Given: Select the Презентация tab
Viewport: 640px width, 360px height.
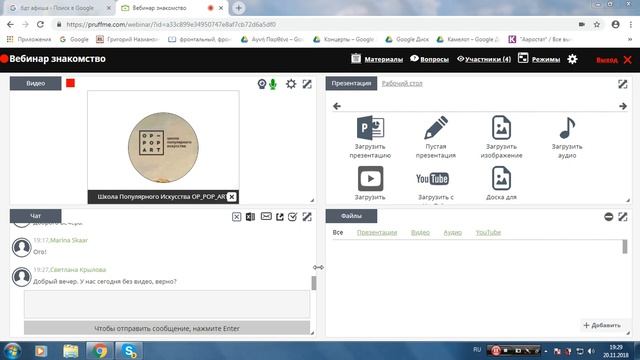Looking at the screenshot, I should coord(351,83).
